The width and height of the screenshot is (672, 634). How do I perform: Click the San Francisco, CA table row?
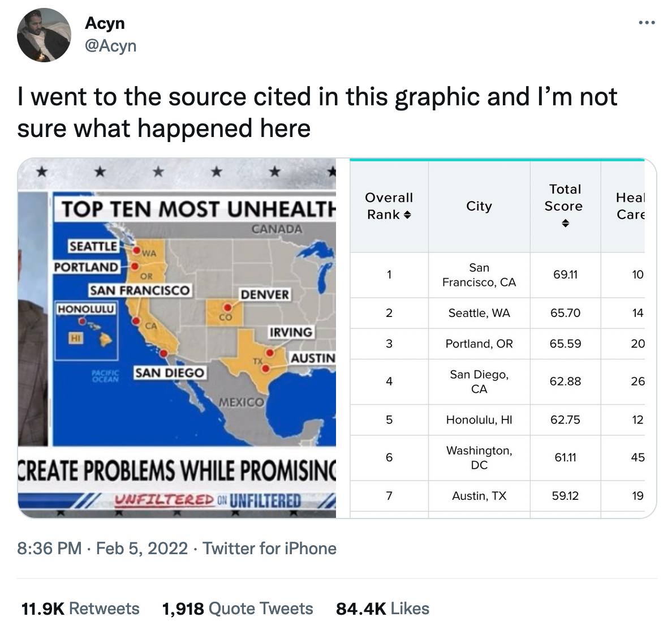click(x=479, y=275)
